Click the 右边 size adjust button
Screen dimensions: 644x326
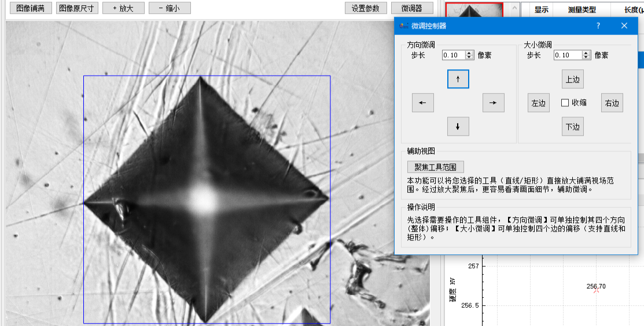tap(612, 102)
